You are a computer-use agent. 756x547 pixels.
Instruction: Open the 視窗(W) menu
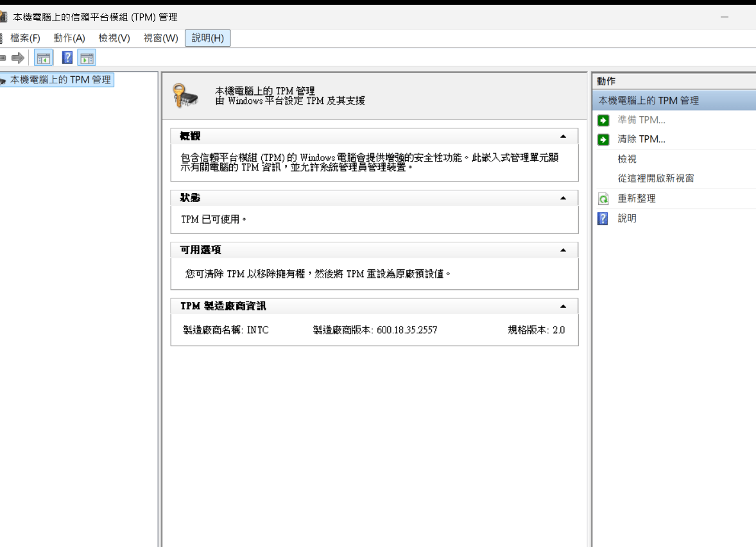[160, 38]
